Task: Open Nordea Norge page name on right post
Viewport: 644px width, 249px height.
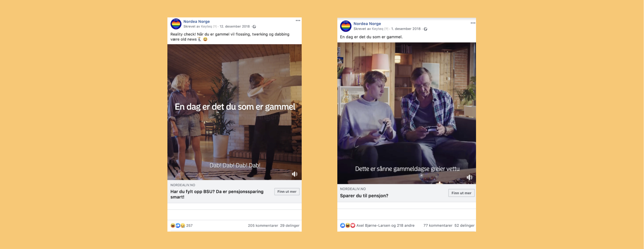Action: 367,24
